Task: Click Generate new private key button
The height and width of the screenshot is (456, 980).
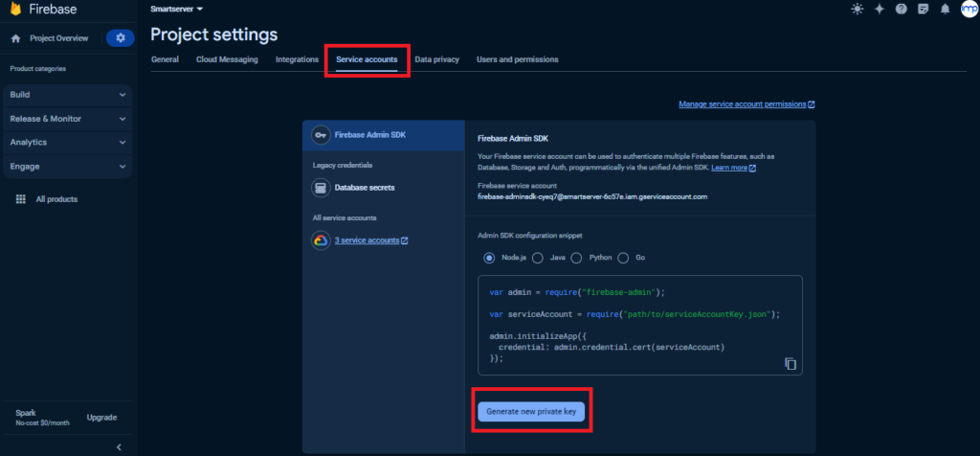Action: point(531,412)
